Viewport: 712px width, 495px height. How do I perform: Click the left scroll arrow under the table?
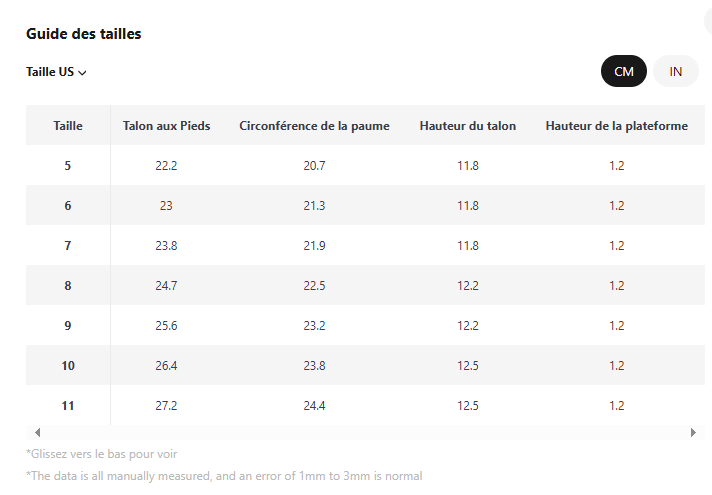click(x=38, y=432)
